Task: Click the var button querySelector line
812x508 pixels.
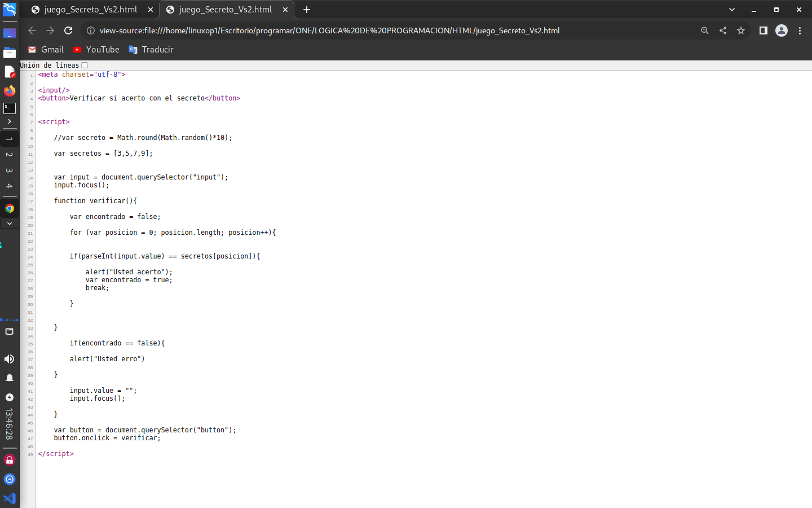Action: coord(145,430)
